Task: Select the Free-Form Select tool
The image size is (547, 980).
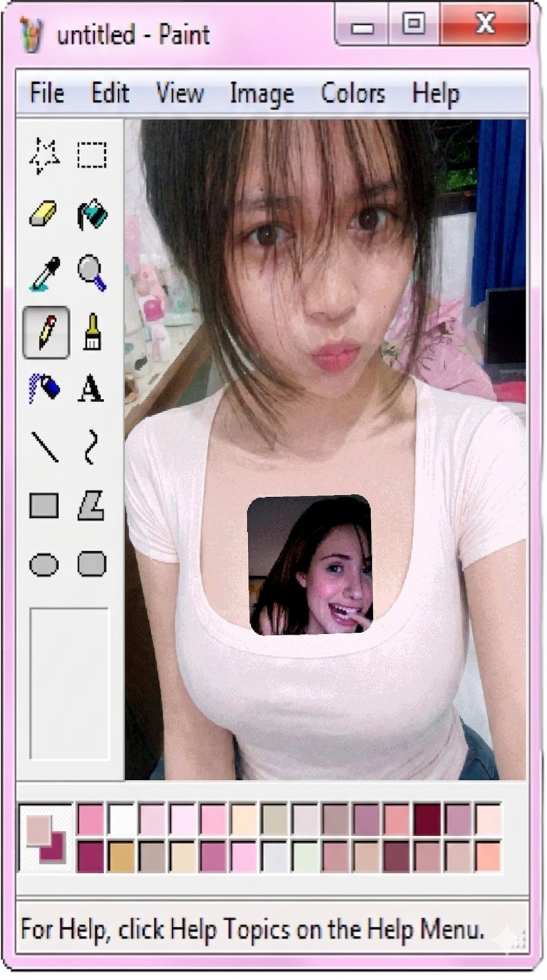Action: click(x=44, y=156)
